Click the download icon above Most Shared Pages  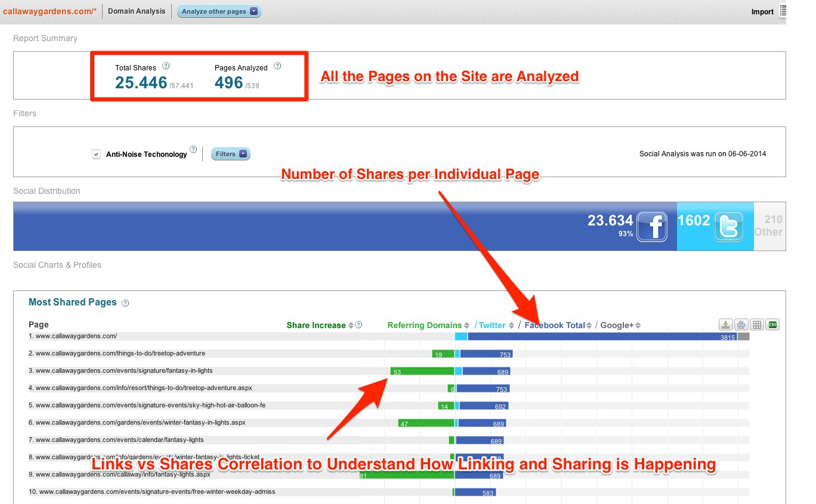[x=726, y=324]
